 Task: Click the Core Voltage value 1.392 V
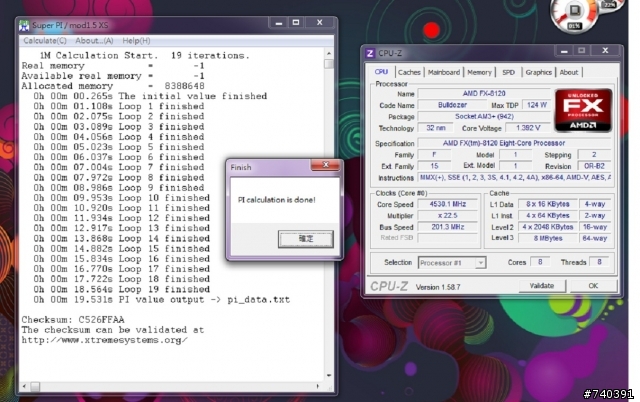(x=528, y=128)
